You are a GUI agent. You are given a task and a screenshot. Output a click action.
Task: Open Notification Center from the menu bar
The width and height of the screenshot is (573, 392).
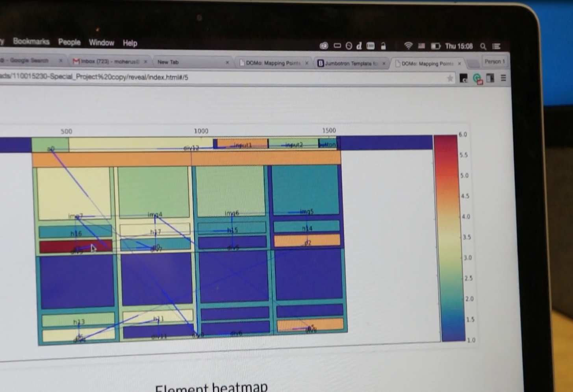point(497,46)
